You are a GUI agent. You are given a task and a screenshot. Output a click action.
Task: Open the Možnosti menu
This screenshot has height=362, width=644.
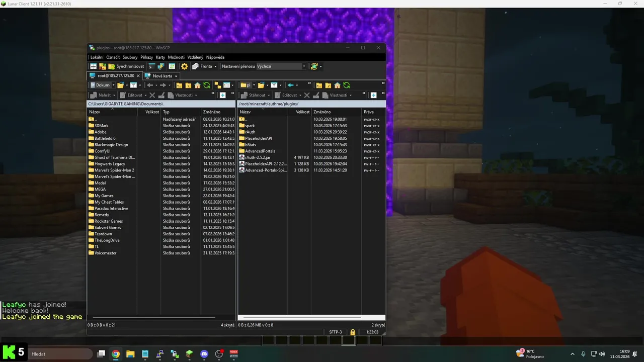(x=176, y=57)
